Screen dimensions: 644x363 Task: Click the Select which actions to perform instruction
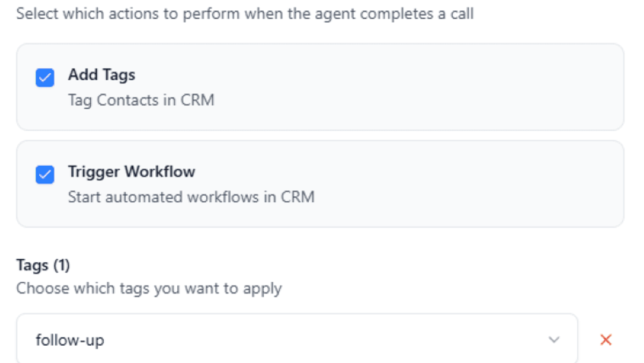[245, 14]
